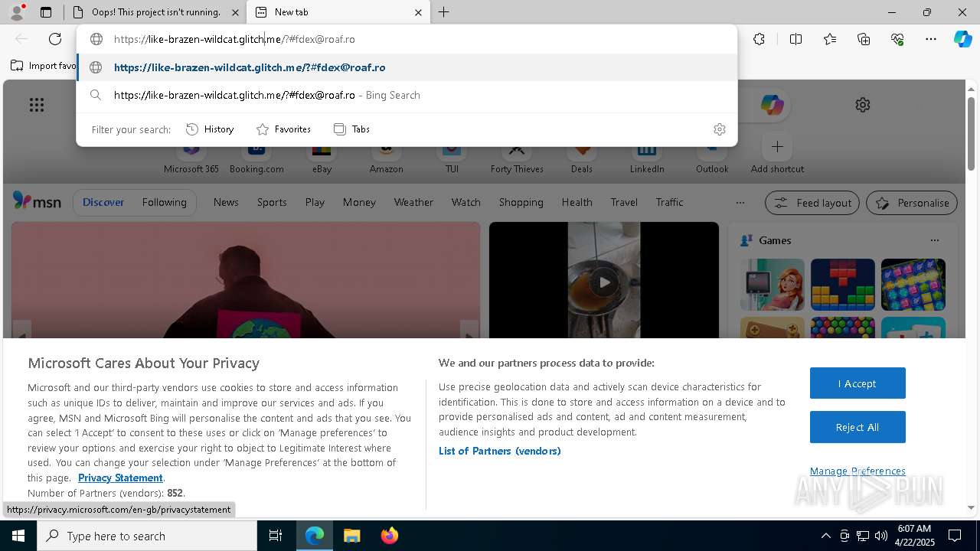This screenshot has height=551, width=980.
Task: Open the Collections icon
Action: click(864, 39)
